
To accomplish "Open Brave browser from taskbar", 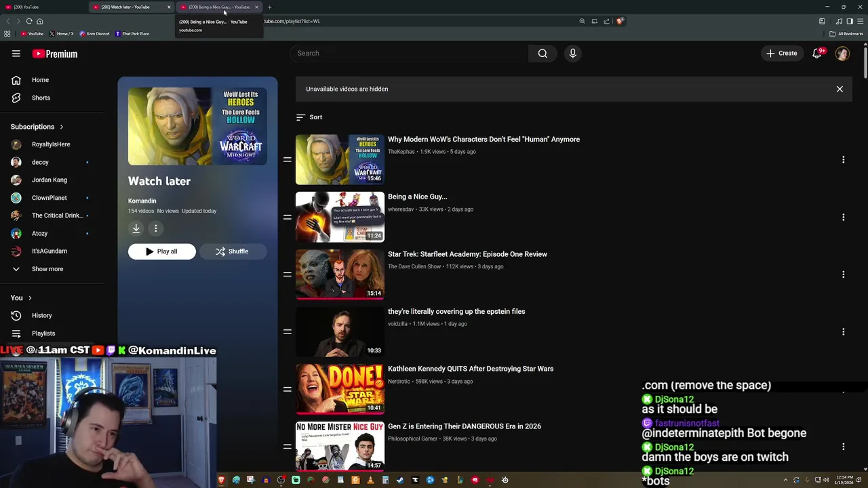I will [x=221, y=480].
